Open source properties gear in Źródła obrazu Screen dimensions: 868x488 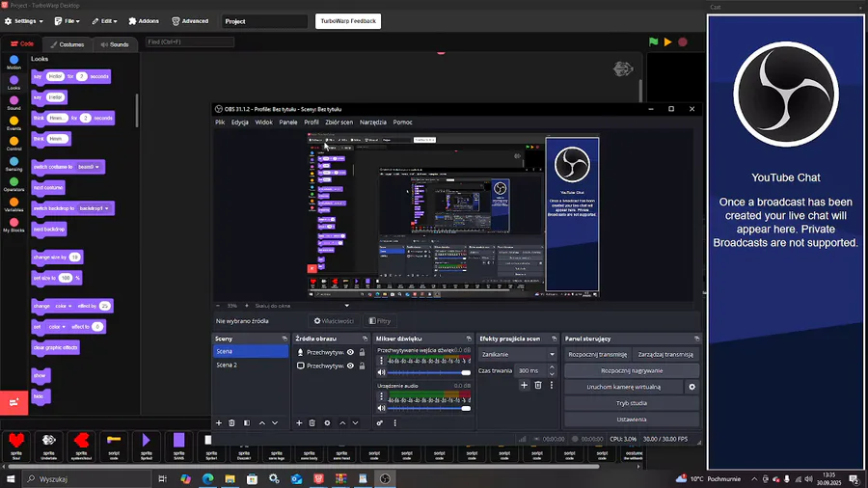(x=327, y=422)
